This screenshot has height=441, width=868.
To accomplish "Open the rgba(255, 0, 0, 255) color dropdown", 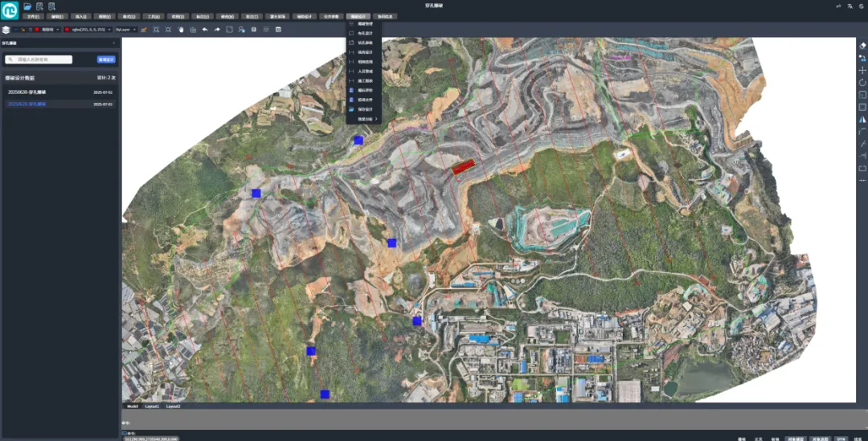I will pyautogui.click(x=89, y=30).
